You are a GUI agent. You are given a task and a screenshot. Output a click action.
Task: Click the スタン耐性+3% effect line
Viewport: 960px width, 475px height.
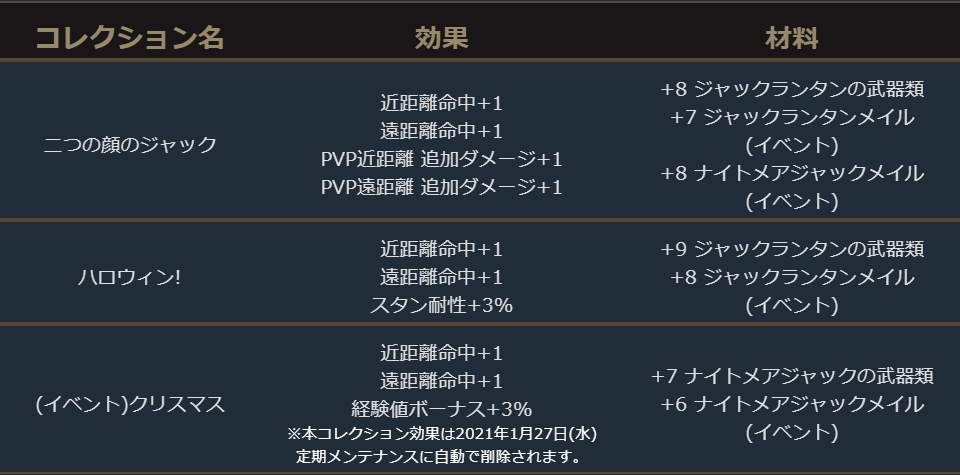click(x=441, y=305)
